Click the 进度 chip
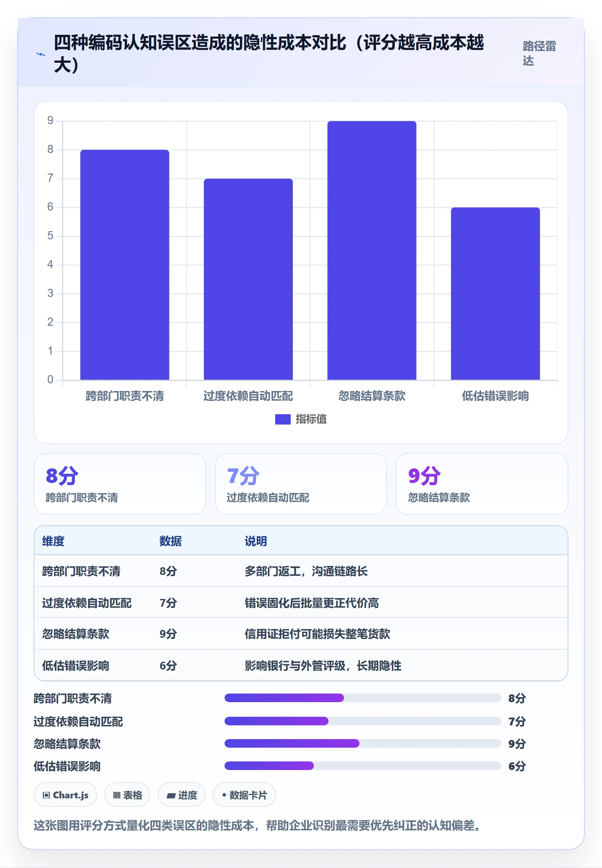 click(x=181, y=795)
